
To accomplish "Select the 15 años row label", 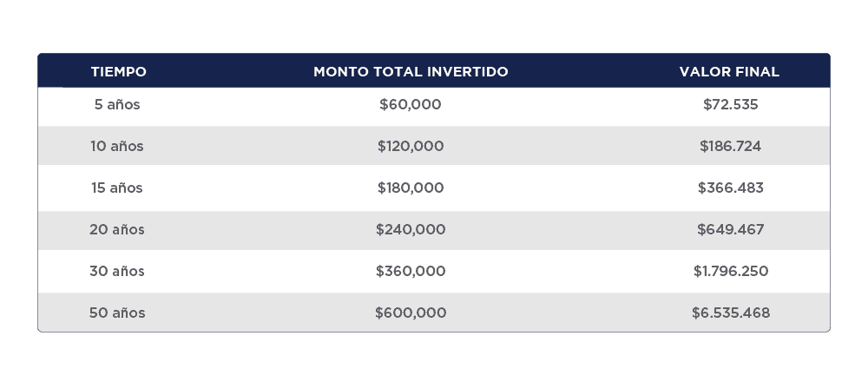I will click(117, 188).
